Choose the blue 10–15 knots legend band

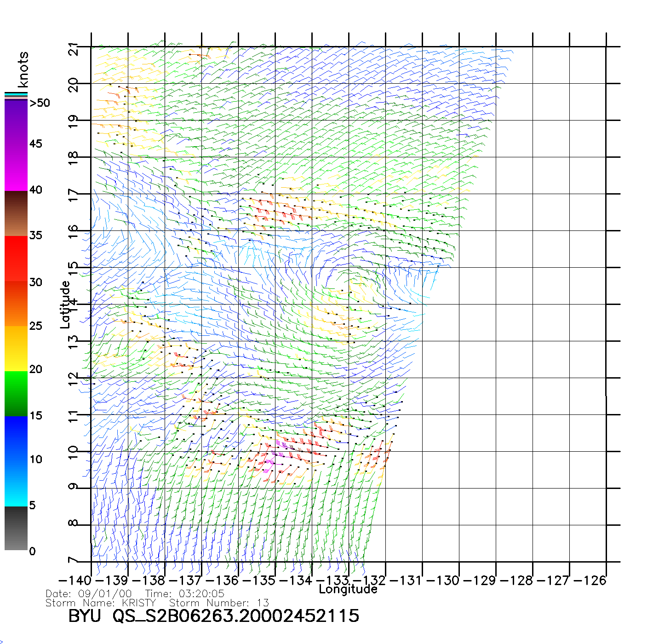(16, 438)
